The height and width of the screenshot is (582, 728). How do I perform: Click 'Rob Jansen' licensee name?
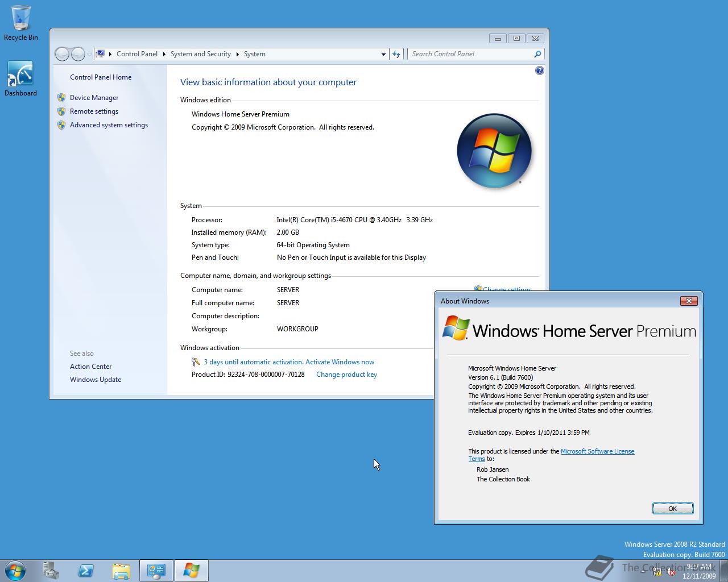tap(493, 469)
